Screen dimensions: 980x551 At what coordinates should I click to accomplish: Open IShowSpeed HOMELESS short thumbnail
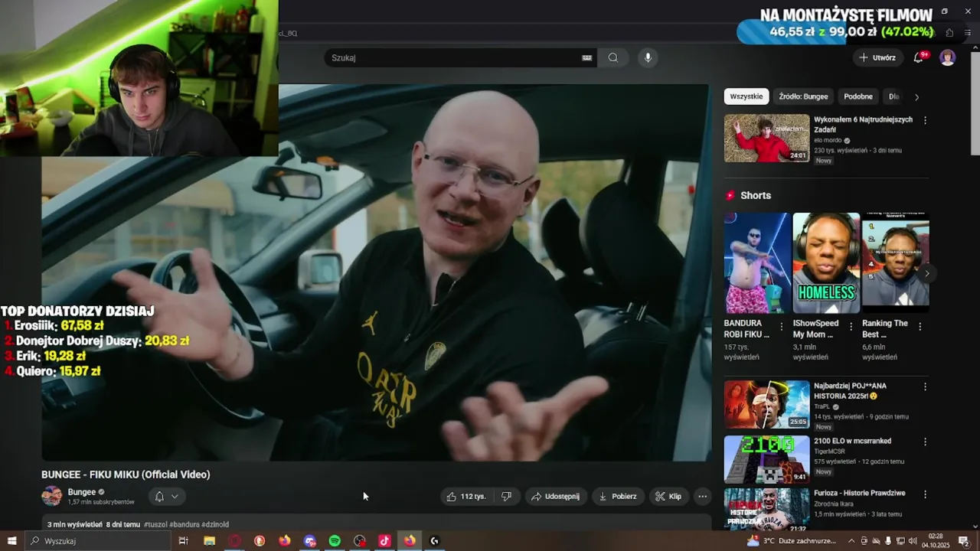point(826,262)
